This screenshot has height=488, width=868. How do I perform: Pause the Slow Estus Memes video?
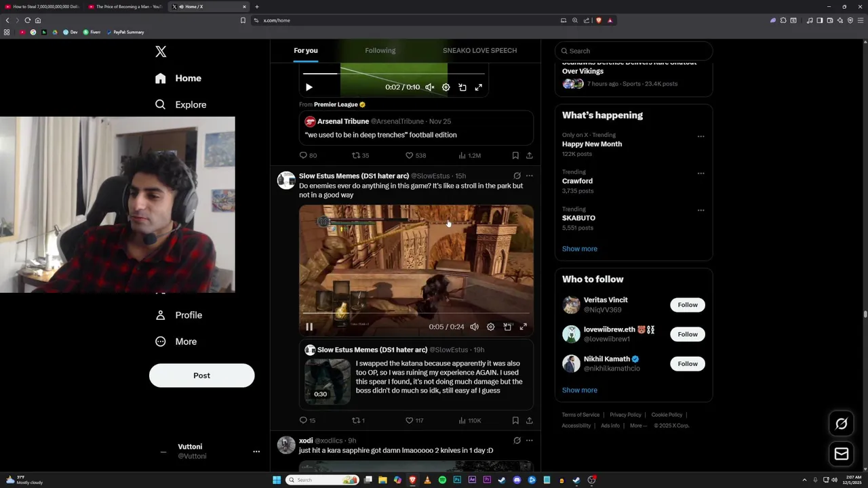point(309,327)
